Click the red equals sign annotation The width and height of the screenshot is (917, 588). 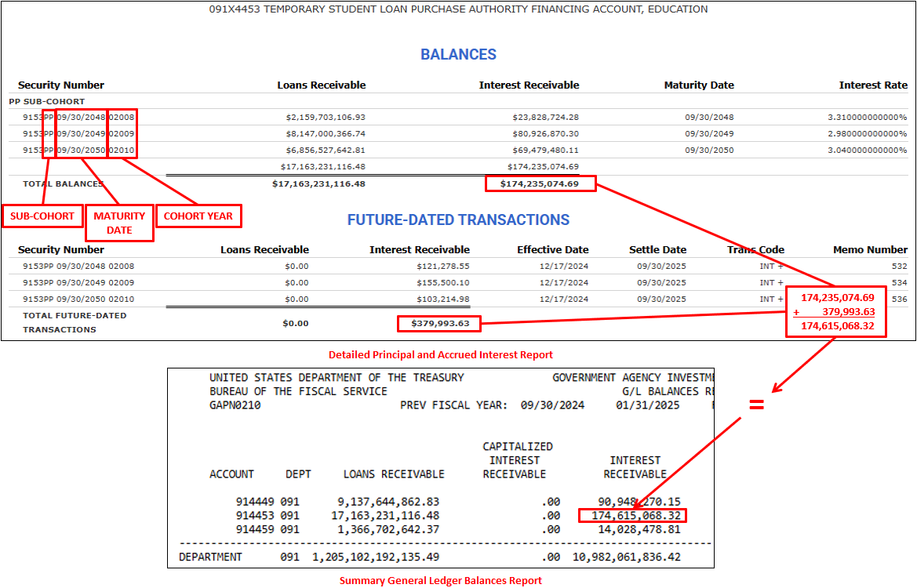click(x=755, y=405)
